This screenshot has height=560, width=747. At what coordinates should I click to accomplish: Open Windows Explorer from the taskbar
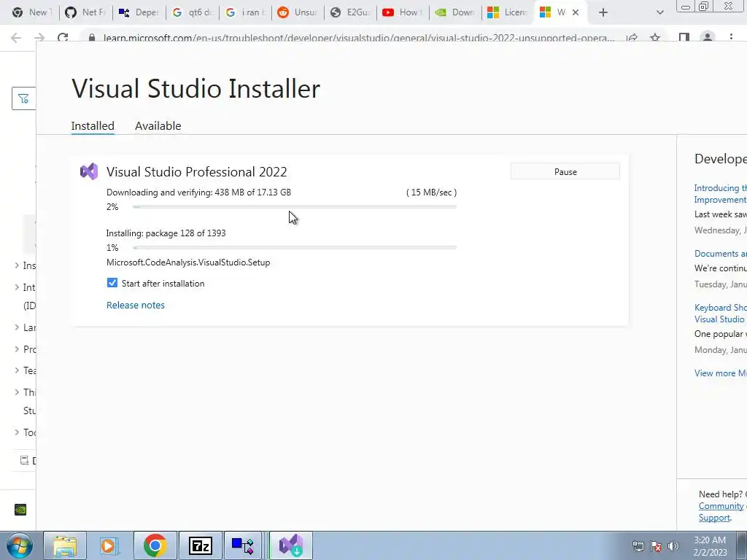click(65, 545)
